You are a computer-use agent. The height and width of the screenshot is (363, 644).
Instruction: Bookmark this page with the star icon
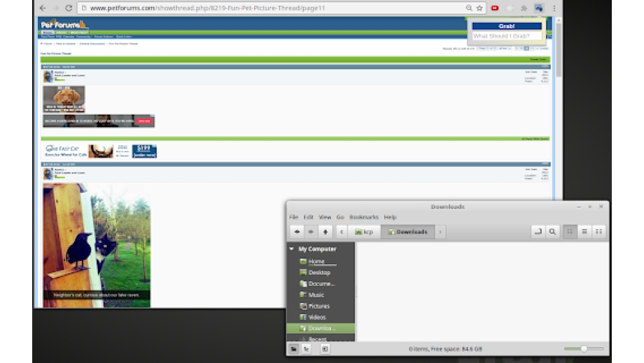click(479, 8)
